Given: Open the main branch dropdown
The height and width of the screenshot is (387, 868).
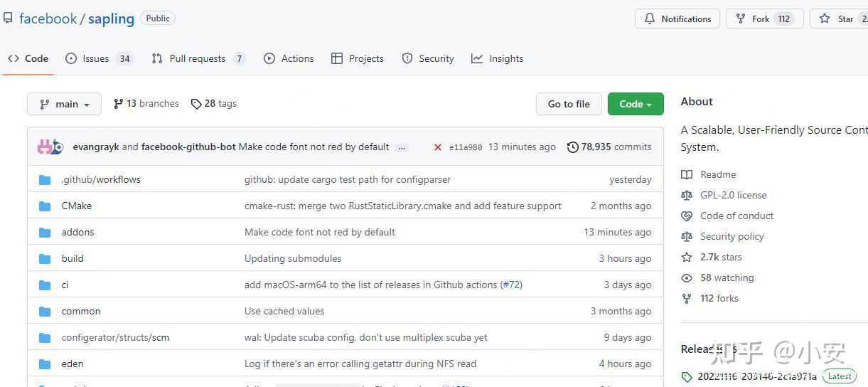Looking at the screenshot, I should coord(65,104).
